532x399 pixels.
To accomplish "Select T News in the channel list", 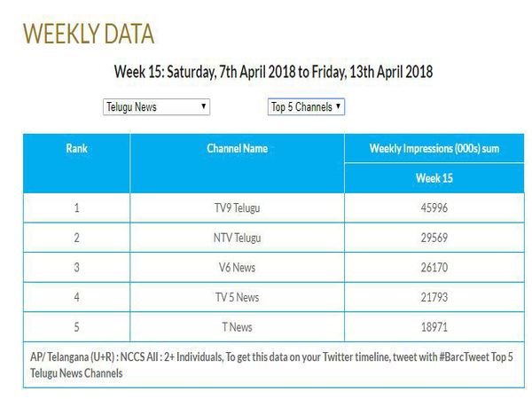I will [237, 327].
